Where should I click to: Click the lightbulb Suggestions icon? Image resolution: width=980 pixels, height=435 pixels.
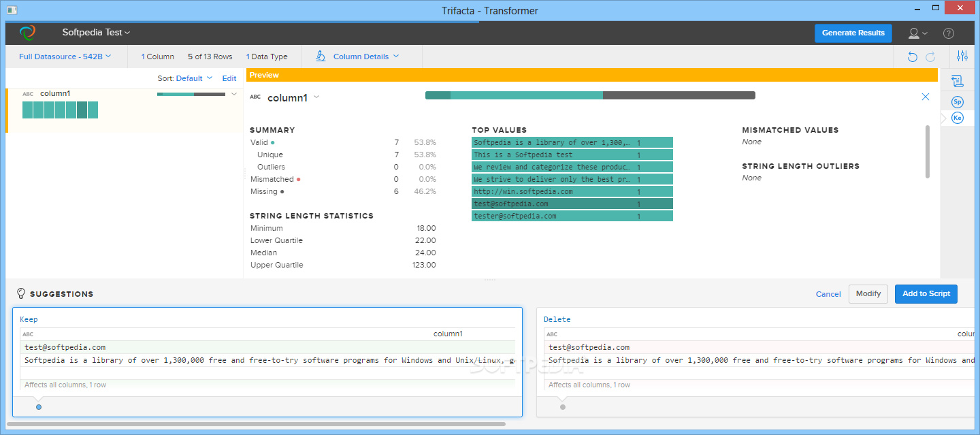[21, 293]
